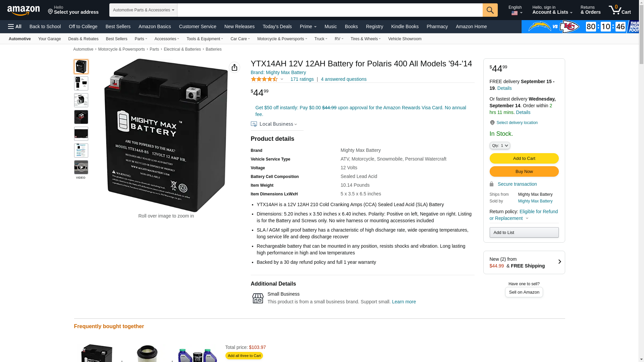This screenshot has width=644, height=362.
Task: Open the star rating breakdown
Action: (267, 79)
